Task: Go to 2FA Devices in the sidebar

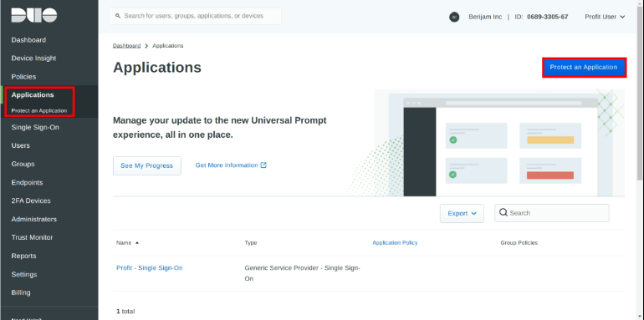Action: (x=31, y=201)
